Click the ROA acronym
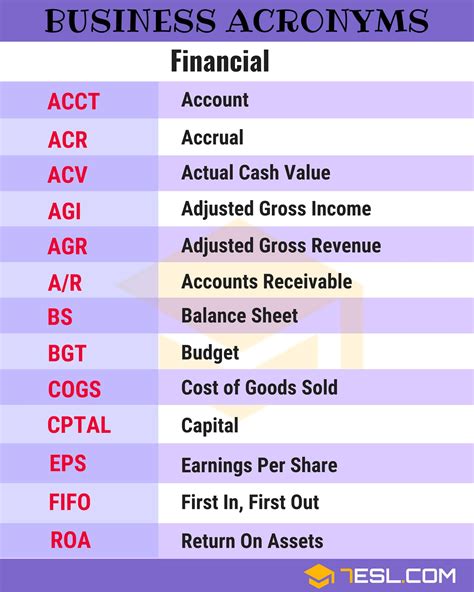Screen dimensions: 474x592 click(x=71, y=540)
